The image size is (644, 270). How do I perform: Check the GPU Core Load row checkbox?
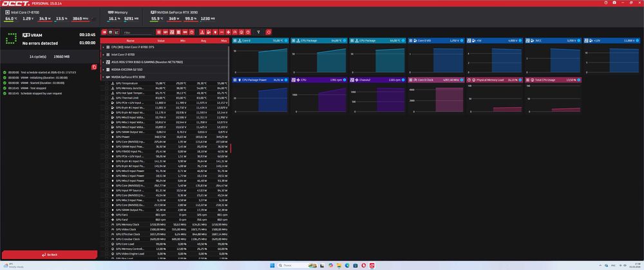point(107,244)
